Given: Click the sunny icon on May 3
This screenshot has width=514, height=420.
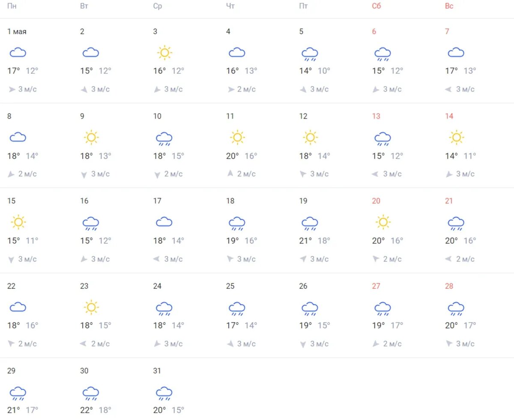Looking at the screenshot, I should point(164,53).
